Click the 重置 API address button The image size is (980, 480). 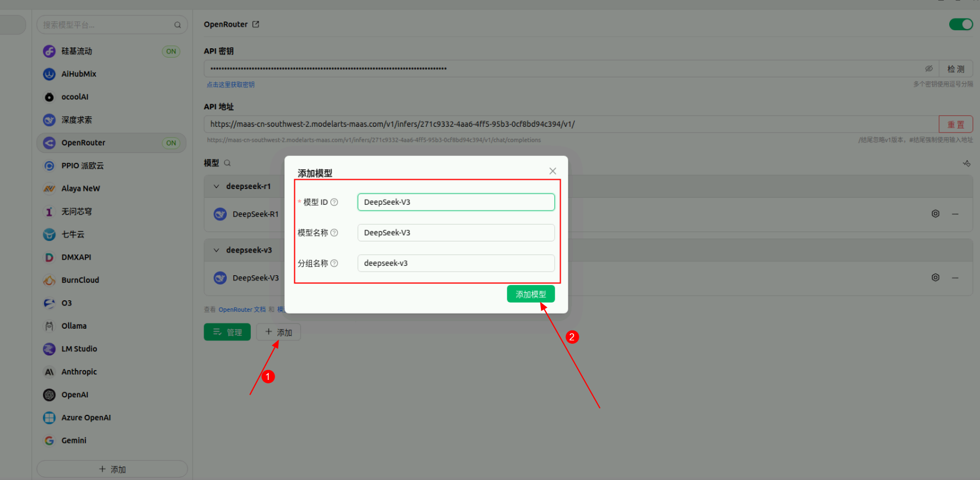pyautogui.click(x=956, y=125)
